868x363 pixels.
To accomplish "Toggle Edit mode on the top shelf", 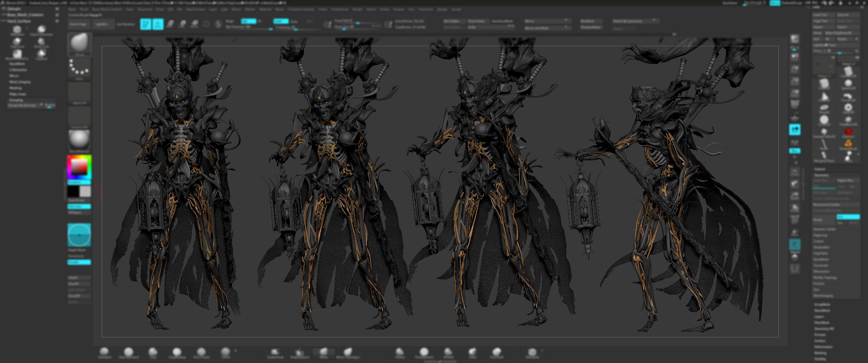I will click(x=146, y=24).
